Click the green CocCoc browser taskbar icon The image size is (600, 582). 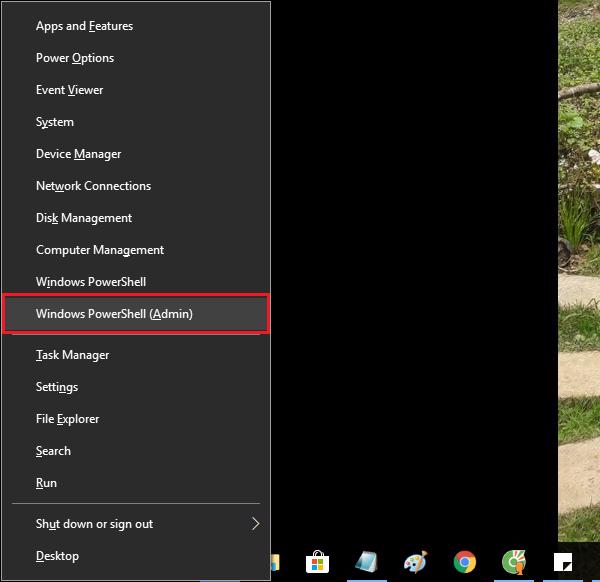514,563
